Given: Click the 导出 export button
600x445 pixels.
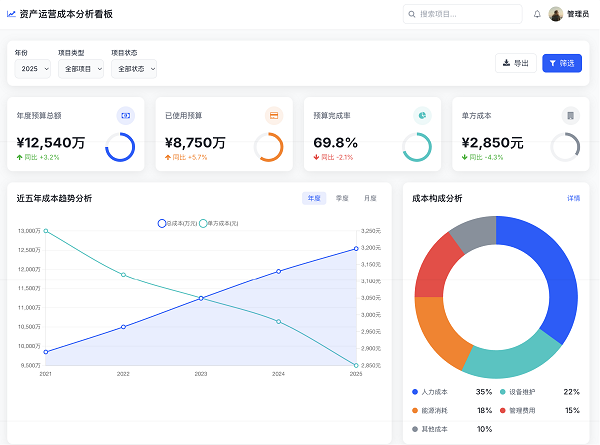Looking at the screenshot, I should [516, 63].
